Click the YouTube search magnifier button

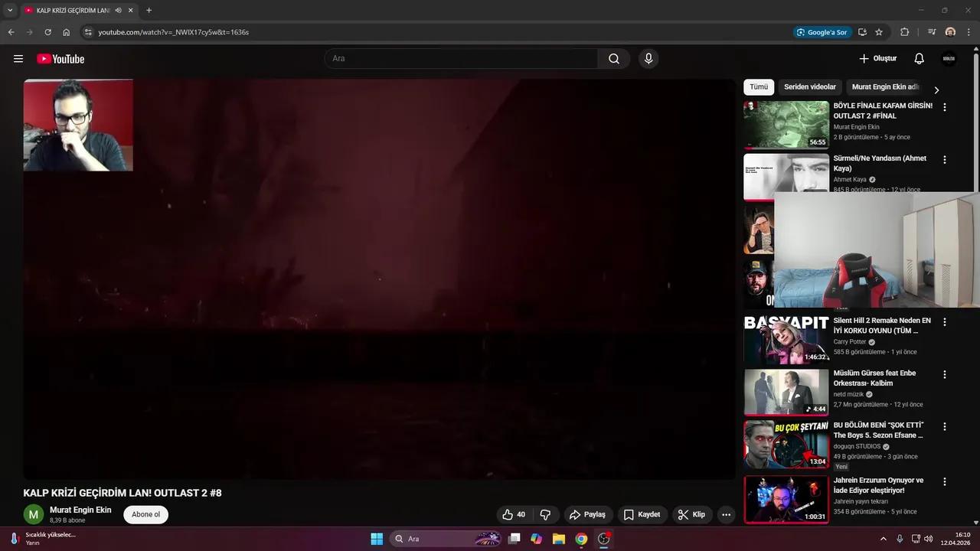tap(614, 59)
